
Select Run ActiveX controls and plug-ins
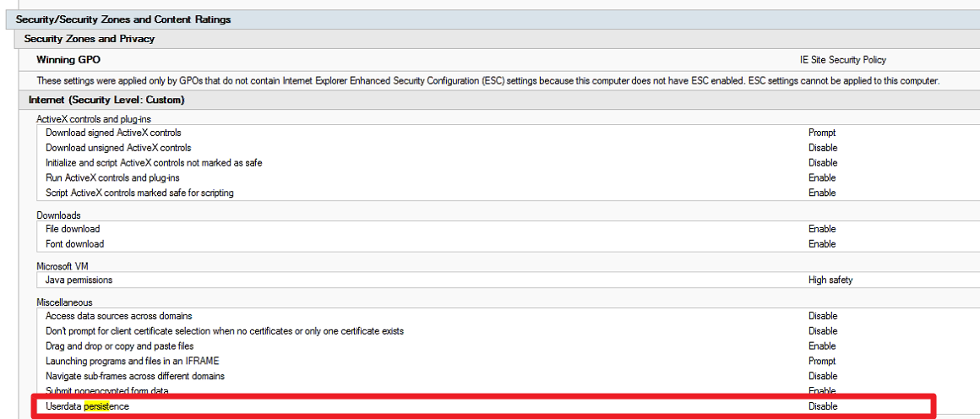click(x=112, y=178)
